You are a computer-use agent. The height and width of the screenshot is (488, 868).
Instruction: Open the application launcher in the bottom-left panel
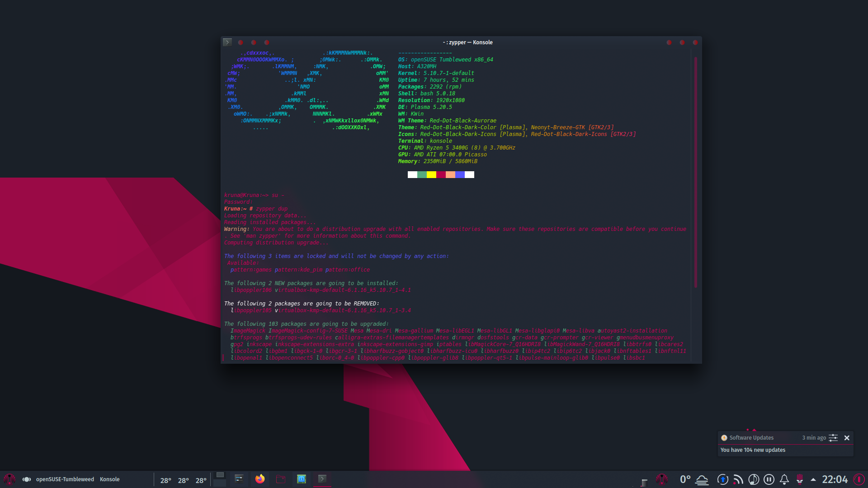[9, 479]
